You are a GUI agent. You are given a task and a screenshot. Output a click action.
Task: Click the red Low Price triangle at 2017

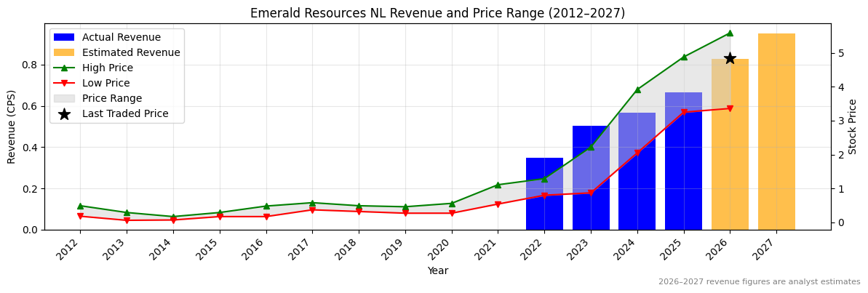312,210
